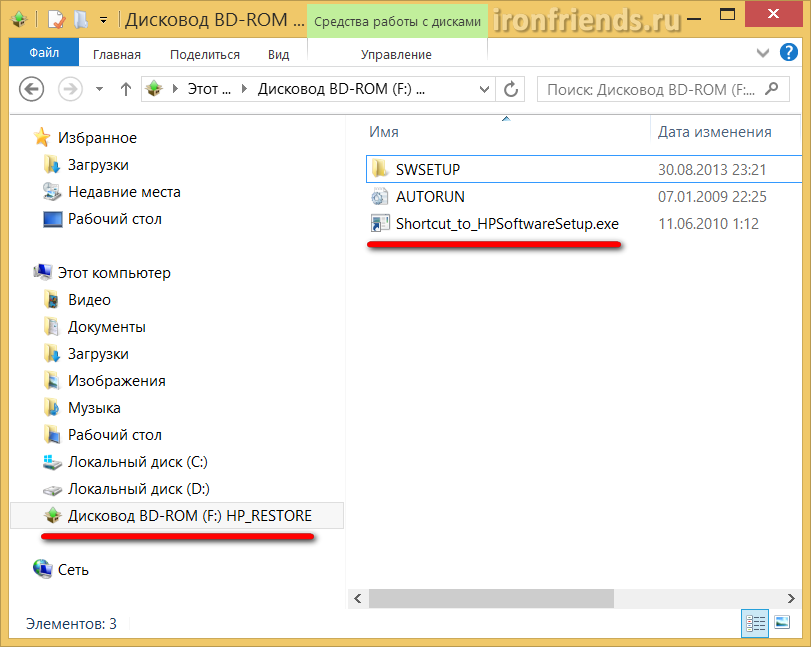Switch to the Вид ribbon tab
The height and width of the screenshot is (647, 811).
tap(279, 54)
